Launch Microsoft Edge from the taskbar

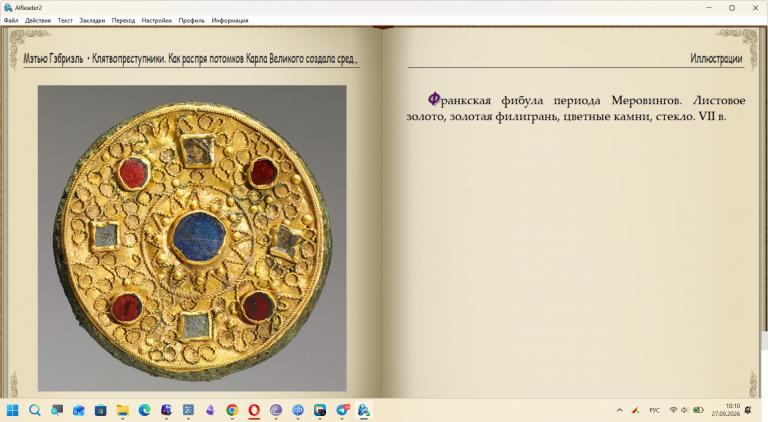click(144, 410)
